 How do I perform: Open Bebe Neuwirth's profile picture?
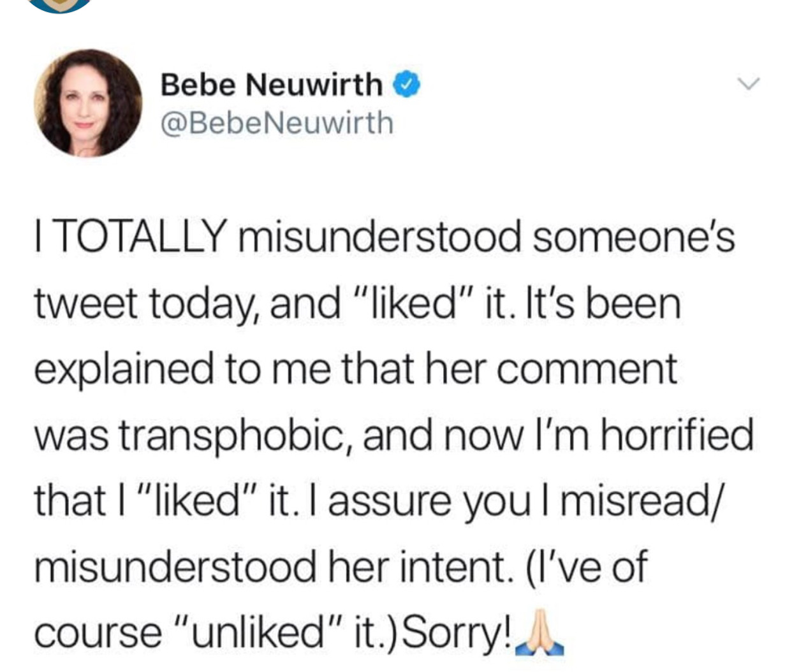(x=88, y=103)
